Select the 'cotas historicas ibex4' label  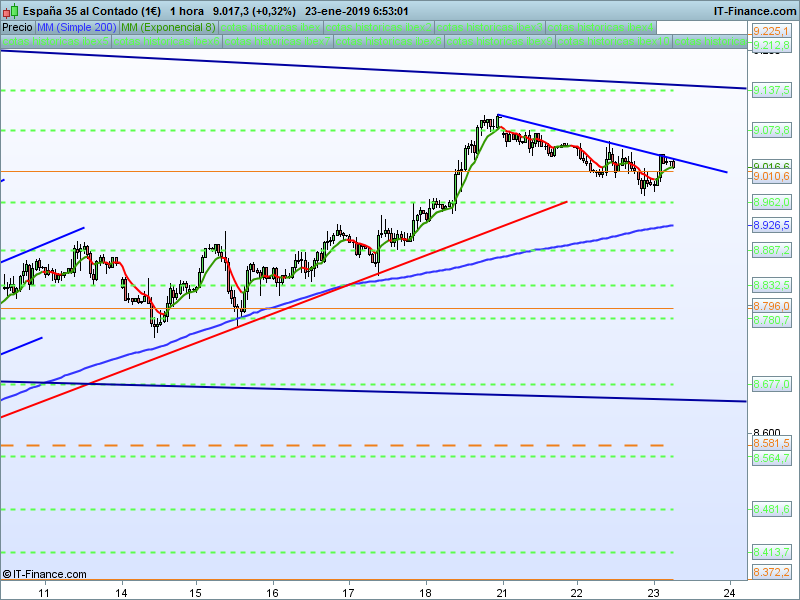pos(601,27)
